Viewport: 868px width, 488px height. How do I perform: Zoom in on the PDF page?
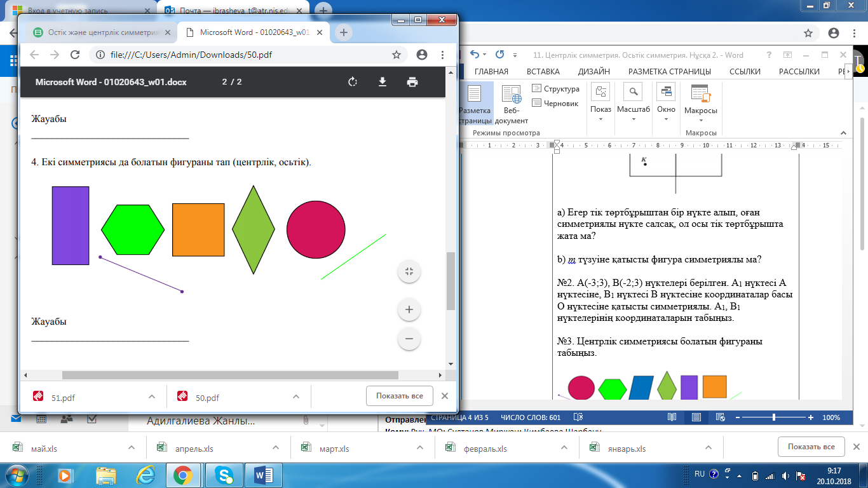tap(409, 310)
